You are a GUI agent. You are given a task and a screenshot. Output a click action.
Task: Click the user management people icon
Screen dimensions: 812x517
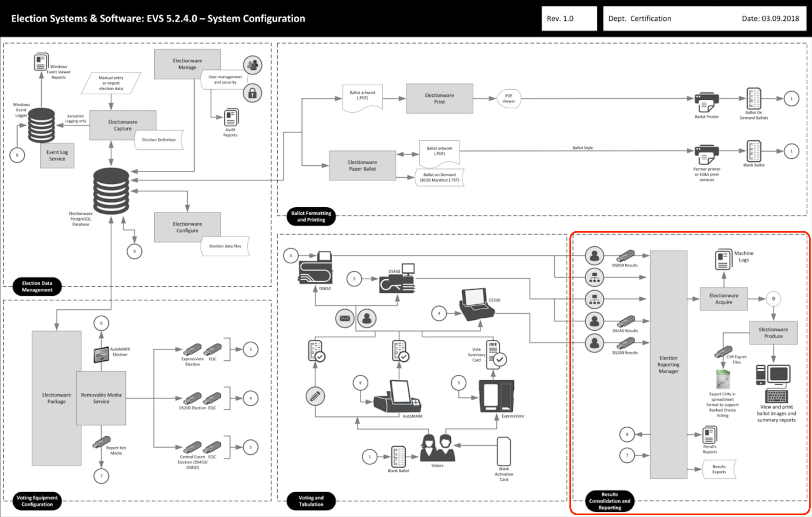(252, 65)
